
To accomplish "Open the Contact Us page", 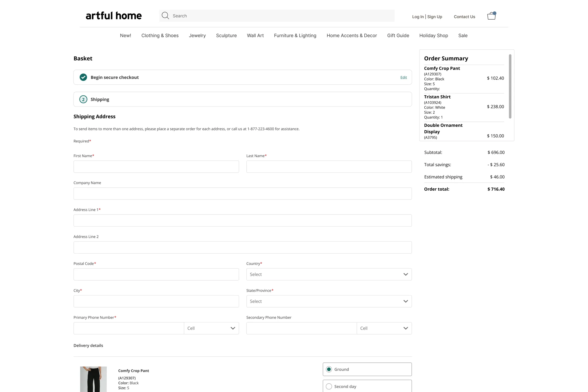I will [x=464, y=17].
